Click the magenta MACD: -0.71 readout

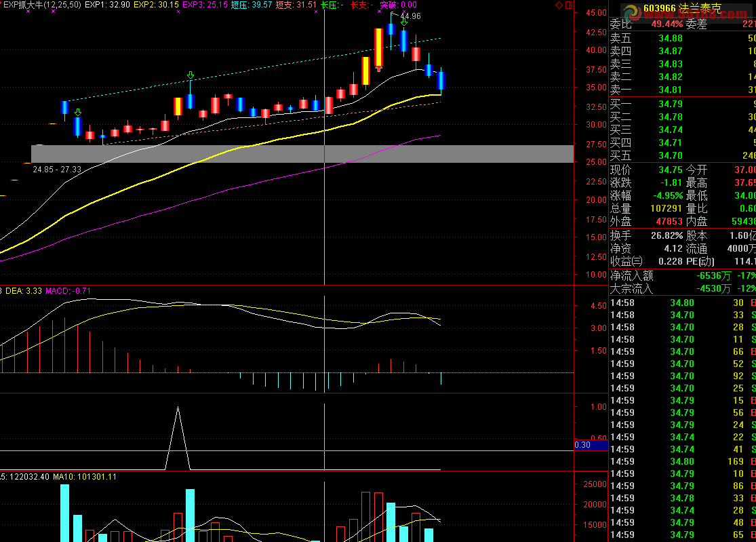68,291
